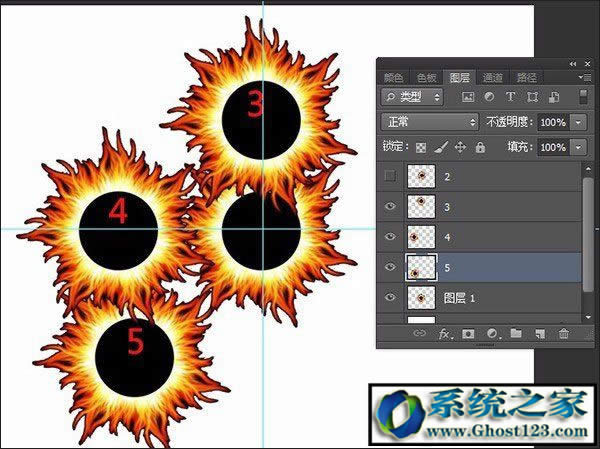
Task: Lock all padlock icon
Action: click(480, 147)
